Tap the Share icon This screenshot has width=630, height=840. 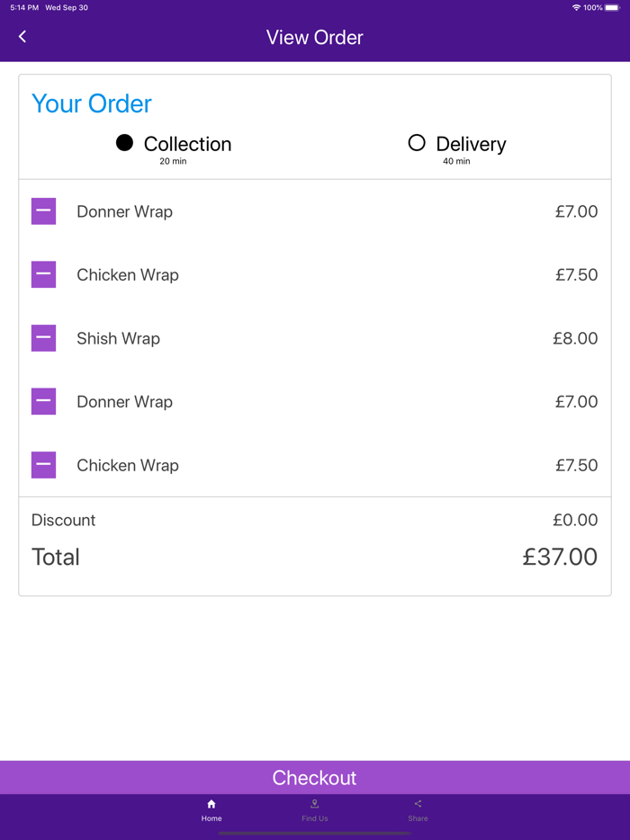(418, 804)
